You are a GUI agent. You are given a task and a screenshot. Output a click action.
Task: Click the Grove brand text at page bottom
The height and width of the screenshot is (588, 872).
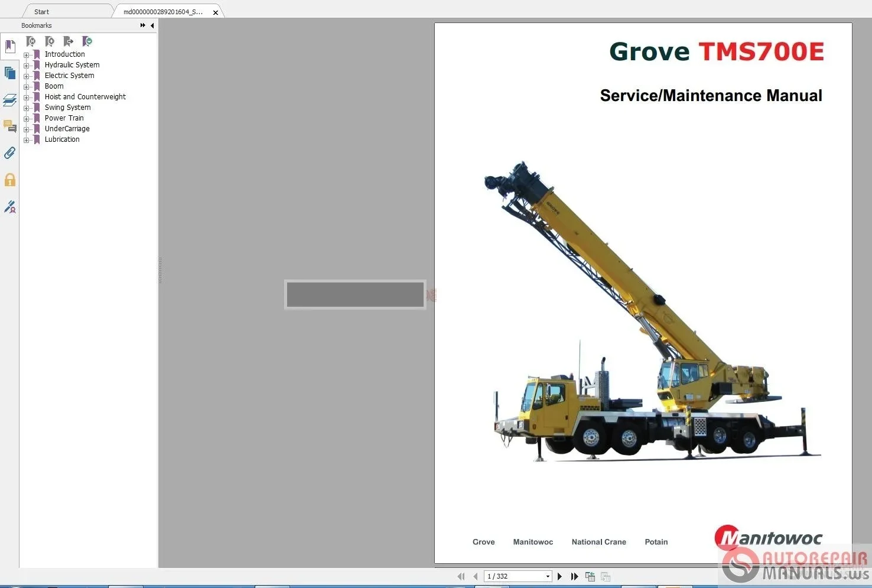[484, 542]
